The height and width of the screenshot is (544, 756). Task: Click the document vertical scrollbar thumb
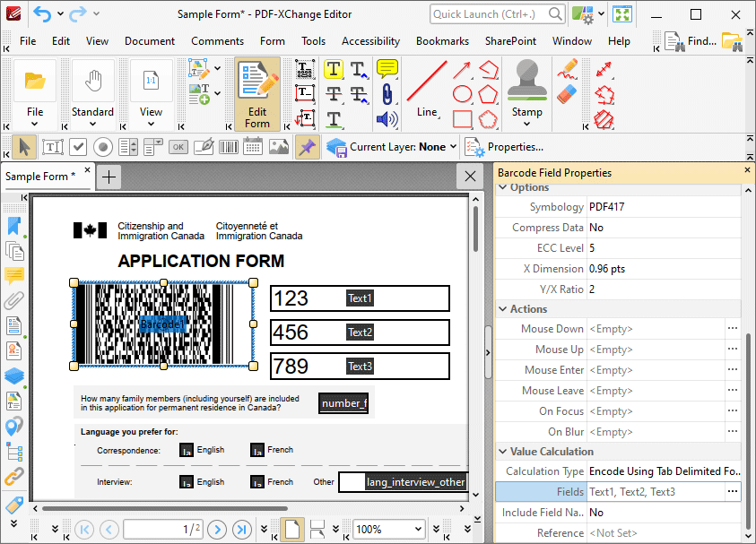[x=475, y=229]
